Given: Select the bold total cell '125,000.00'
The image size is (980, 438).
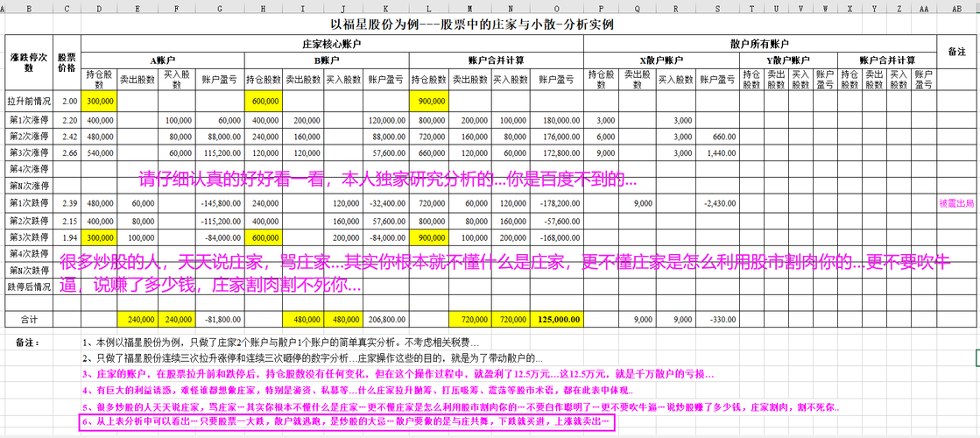Looking at the screenshot, I should point(556,319).
